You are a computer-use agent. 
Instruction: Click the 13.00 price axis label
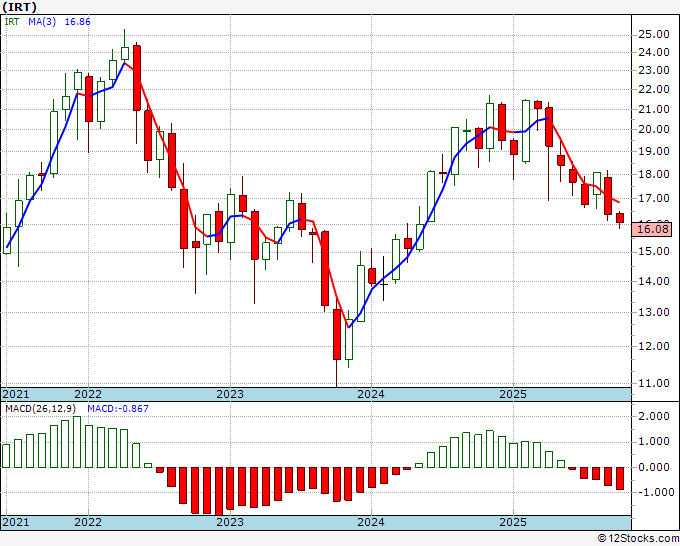654,312
